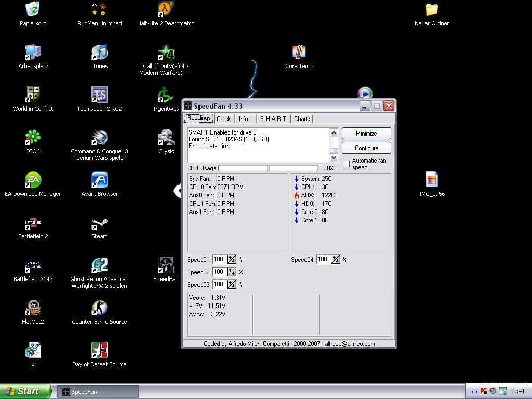Image resolution: width=532 pixels, height=399 pixels.
Task: Select Day of Defeat Source shortcut
Action: pyautogui.click(x=99, y=351)
